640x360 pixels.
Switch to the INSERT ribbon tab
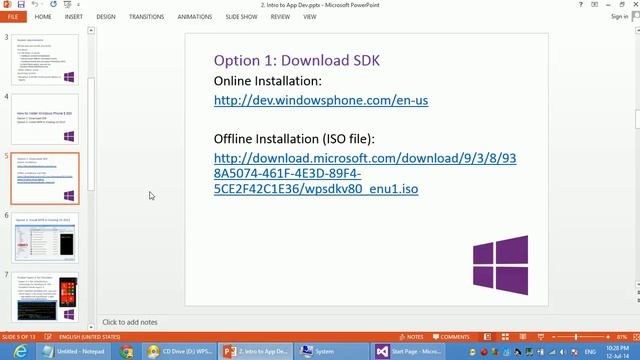[73, 17]
